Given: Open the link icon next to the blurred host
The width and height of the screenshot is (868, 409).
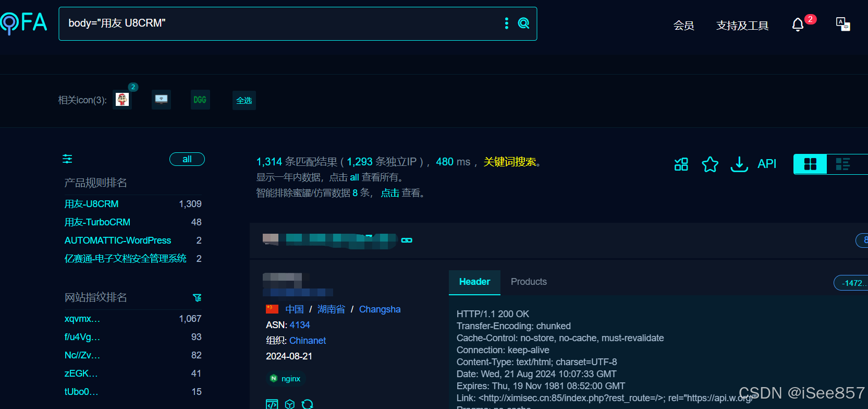Looking at the screenshot, I should point(407,240).
